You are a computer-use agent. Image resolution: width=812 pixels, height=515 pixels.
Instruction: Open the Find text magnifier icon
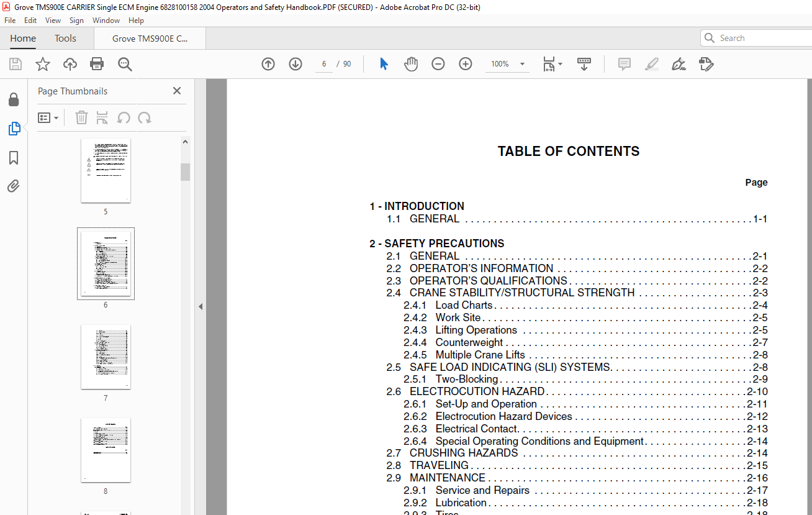(125, 64)
